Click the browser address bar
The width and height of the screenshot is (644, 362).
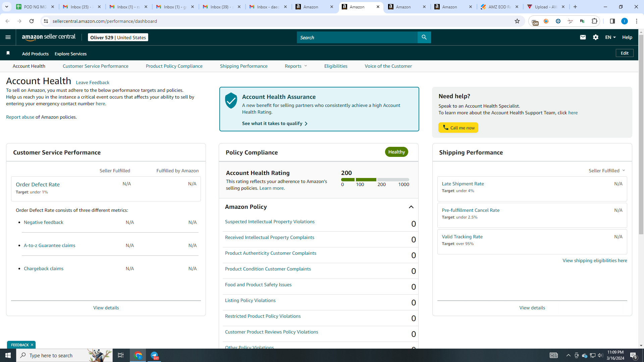pyautogui.click(x=282, y=21)
